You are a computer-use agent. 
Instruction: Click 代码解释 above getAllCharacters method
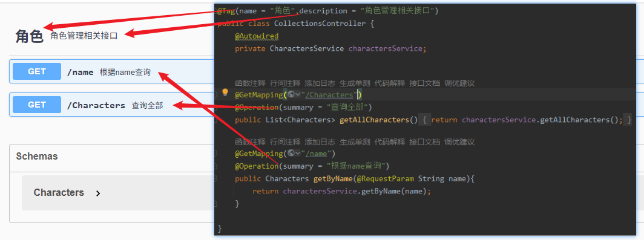tap(389, 83)
